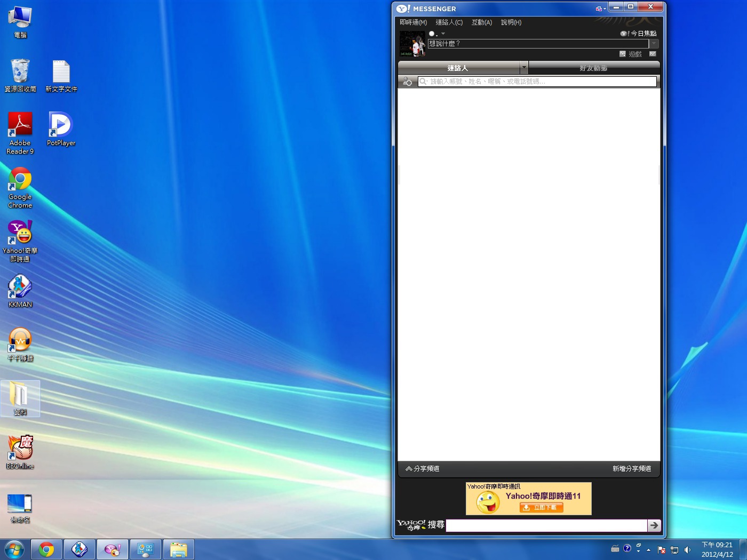The height and width of the screenshot is (560, 747).
Task: Open the file explorer taskbar icon
Action: [179, 549]
